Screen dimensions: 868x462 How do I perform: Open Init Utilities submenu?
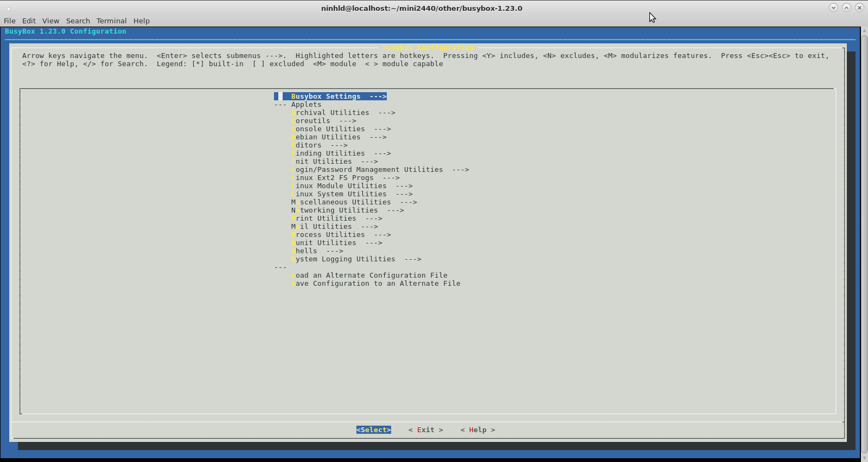335,162
